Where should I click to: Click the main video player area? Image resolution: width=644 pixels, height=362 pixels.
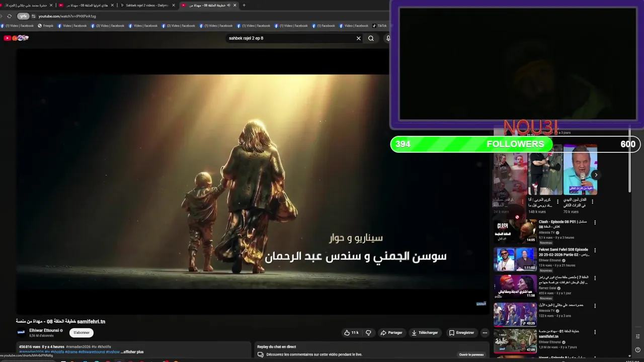pyautogui.click(x=253, y=181)
